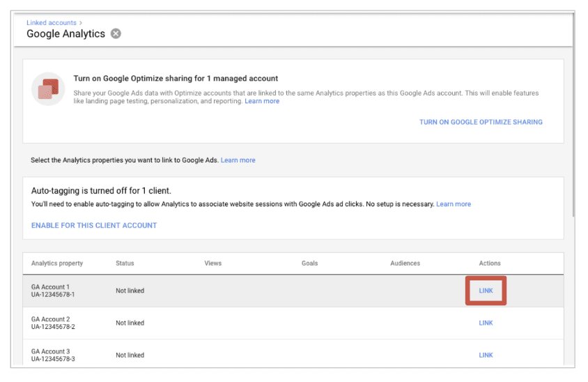Enable auto-tagging for this client account
Viewport: 588px width, 382px height.
tap(94, 225)
